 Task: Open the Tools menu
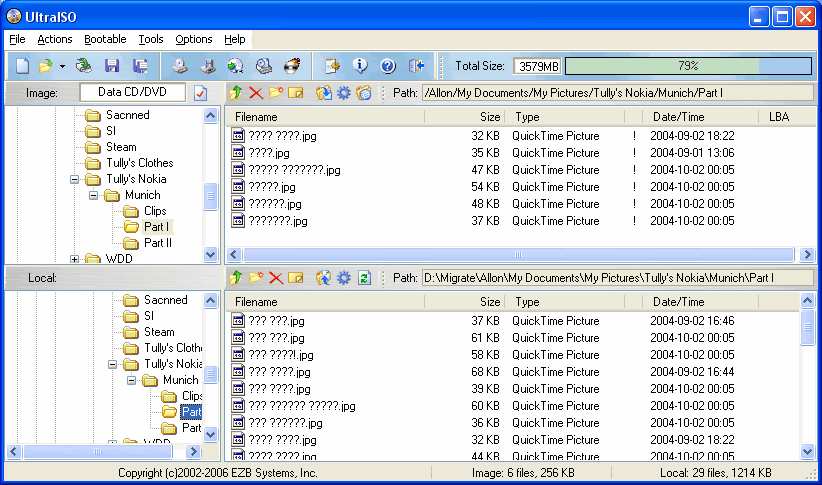(x=151, y=39)
